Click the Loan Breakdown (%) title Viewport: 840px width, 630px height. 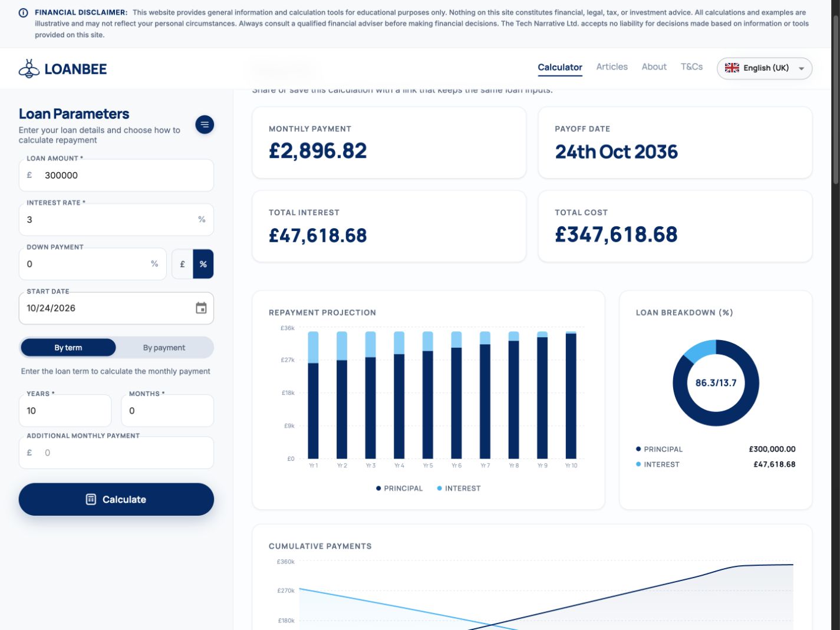click(684, 313)
